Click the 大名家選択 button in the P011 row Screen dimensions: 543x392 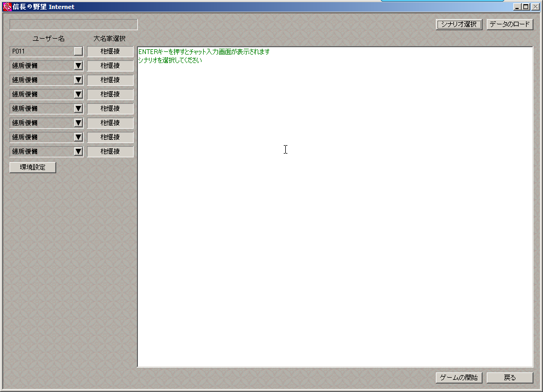(x=110, y=51)
